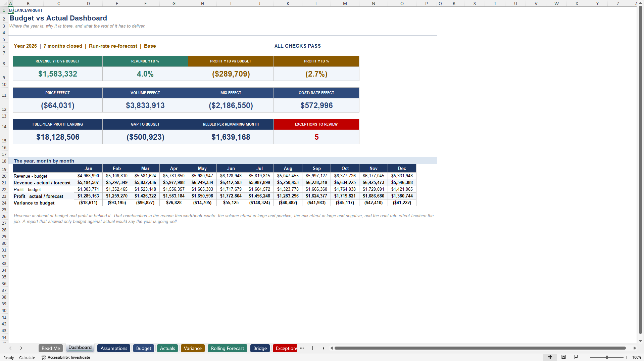
Task: Select the Budget vs Actual Dashboard title
Action: [58, 18]
